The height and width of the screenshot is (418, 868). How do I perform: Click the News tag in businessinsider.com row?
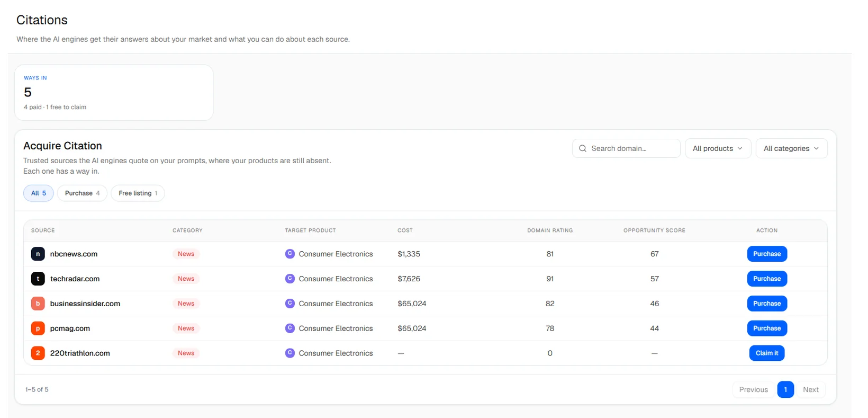tap(186, 304)
